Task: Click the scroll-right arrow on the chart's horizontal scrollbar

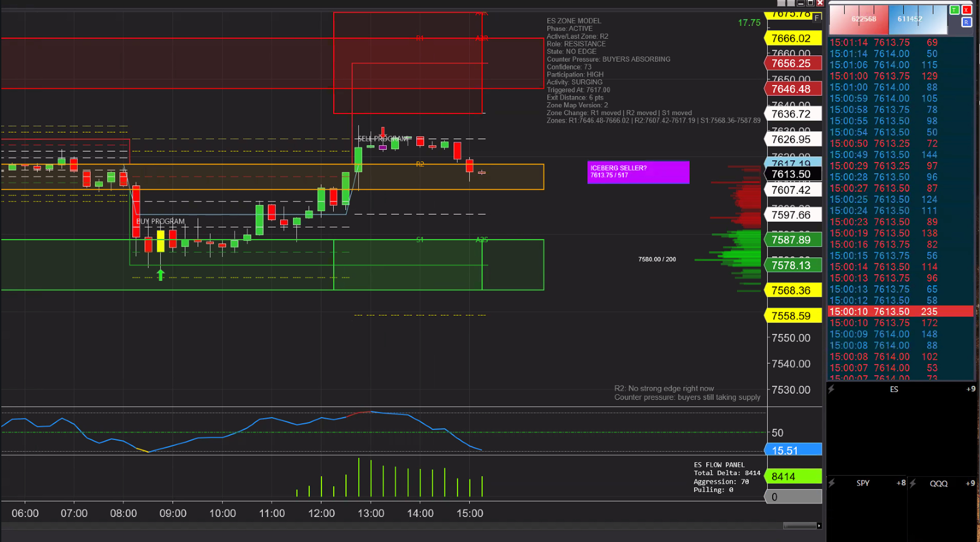Action: [x=819, y=526]
